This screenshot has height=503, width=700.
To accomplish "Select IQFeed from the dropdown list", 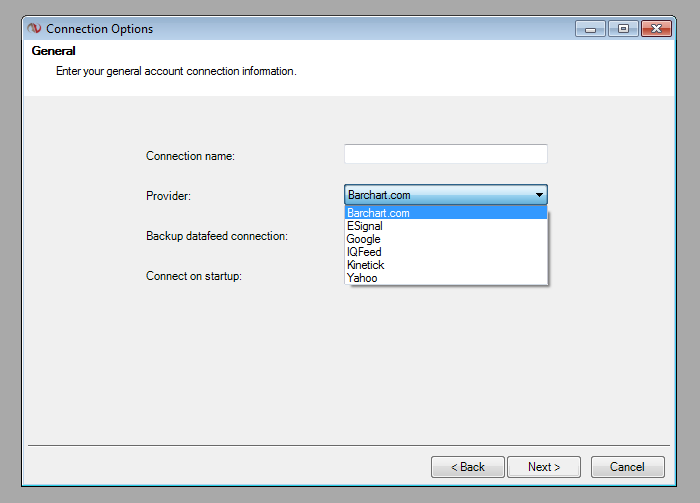I will point(364,252).
